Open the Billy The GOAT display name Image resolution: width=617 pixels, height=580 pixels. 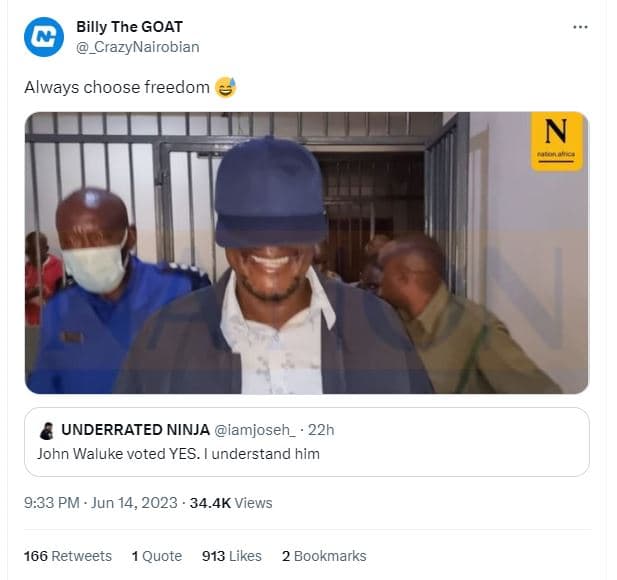coord(129,27)
